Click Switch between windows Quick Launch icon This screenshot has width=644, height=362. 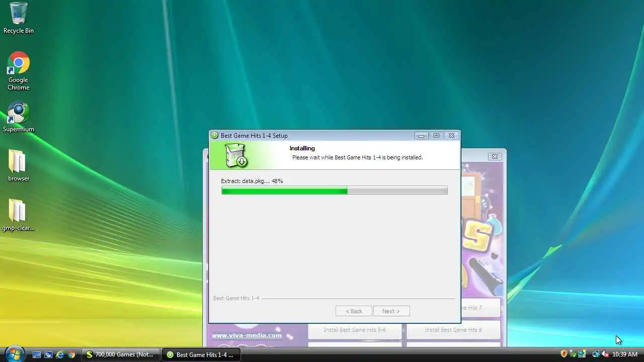pos(48,354)
